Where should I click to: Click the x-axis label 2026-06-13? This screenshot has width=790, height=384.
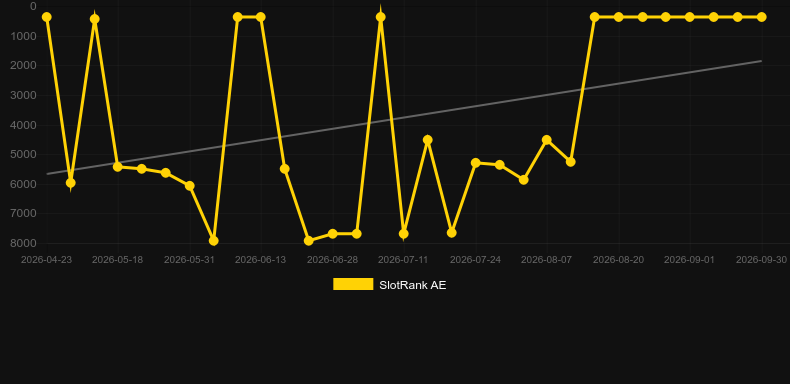(x=260, y=260)
